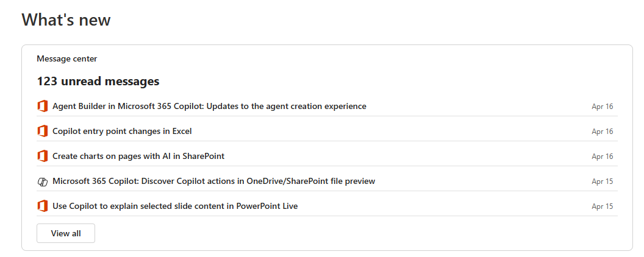Click the Apr 15 date on PowerPoint Live row

pos(602,206)
